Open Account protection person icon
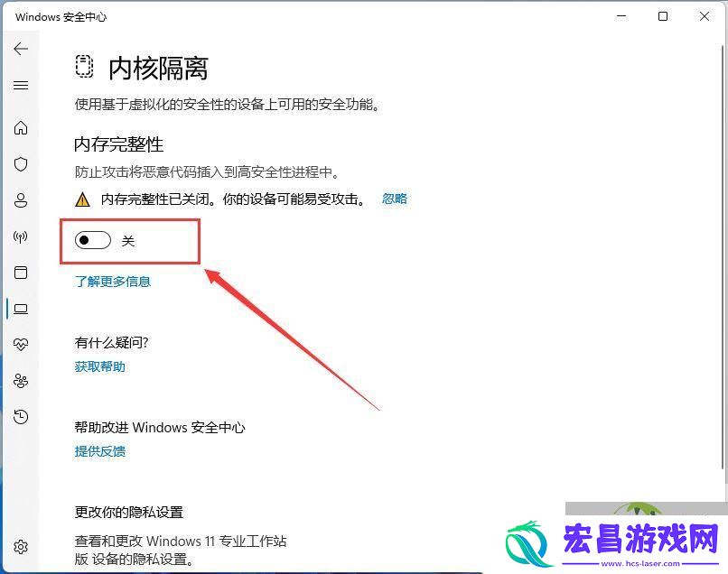728x574 pixels. [21, 200]
